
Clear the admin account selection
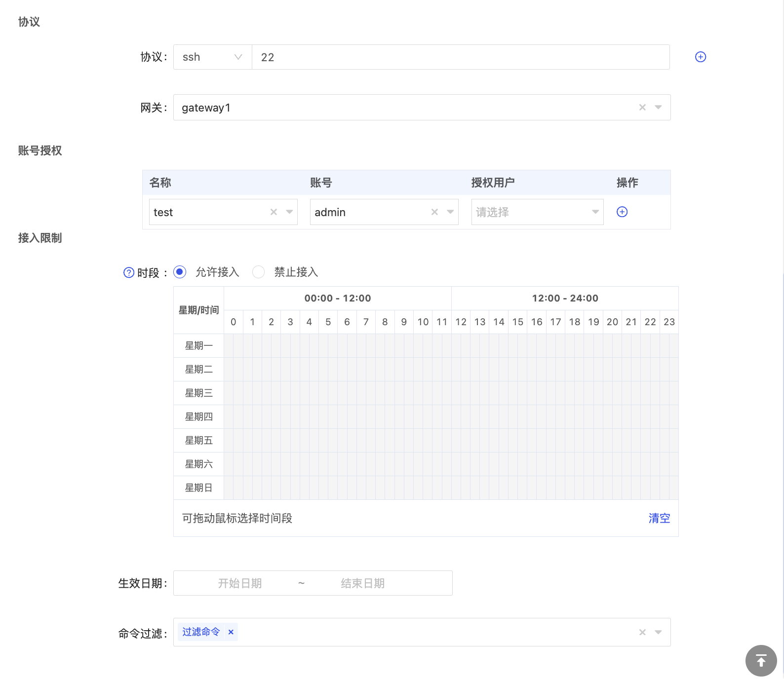pyautogui.click(x=434, y=212)
